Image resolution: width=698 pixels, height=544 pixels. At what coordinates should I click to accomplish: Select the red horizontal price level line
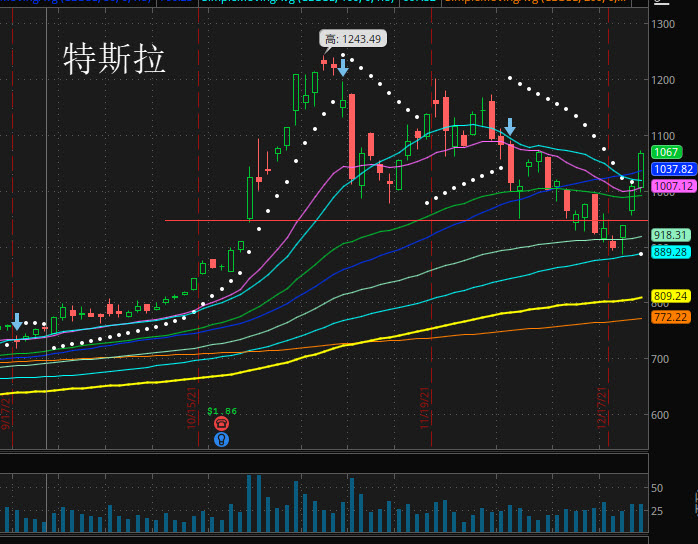[406, 220]
